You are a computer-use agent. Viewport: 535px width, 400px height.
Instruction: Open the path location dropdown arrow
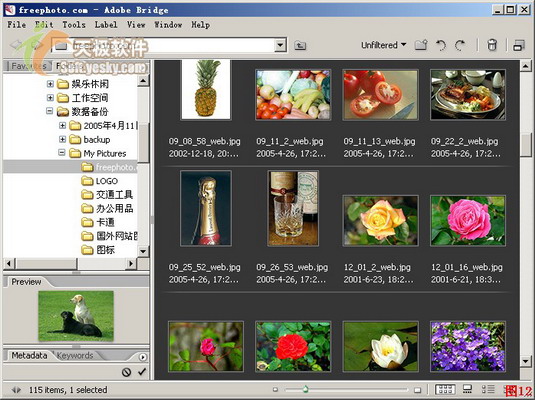pyautogui.click(x=280, y=45)
